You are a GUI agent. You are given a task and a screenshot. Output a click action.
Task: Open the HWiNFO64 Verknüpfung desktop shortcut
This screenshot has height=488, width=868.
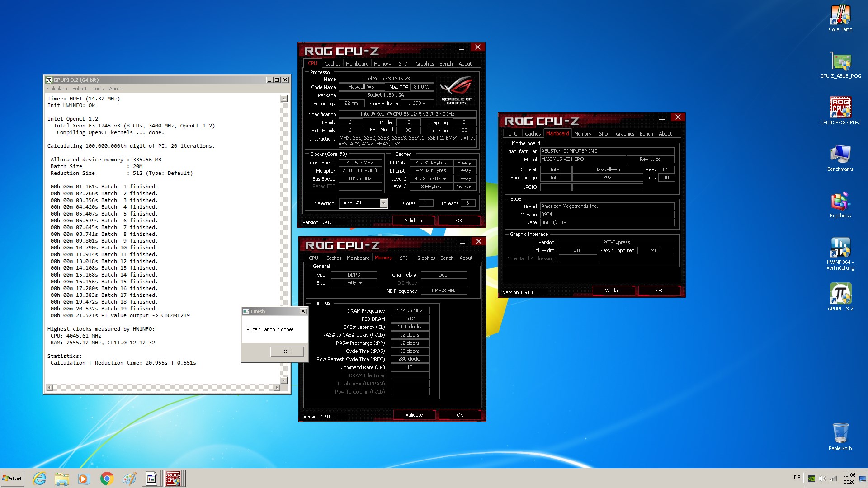[840, 253]
